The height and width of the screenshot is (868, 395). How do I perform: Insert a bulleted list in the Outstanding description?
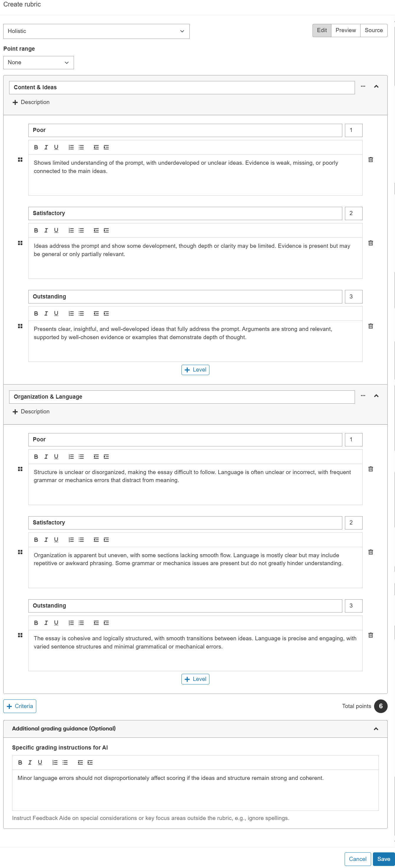81,313
